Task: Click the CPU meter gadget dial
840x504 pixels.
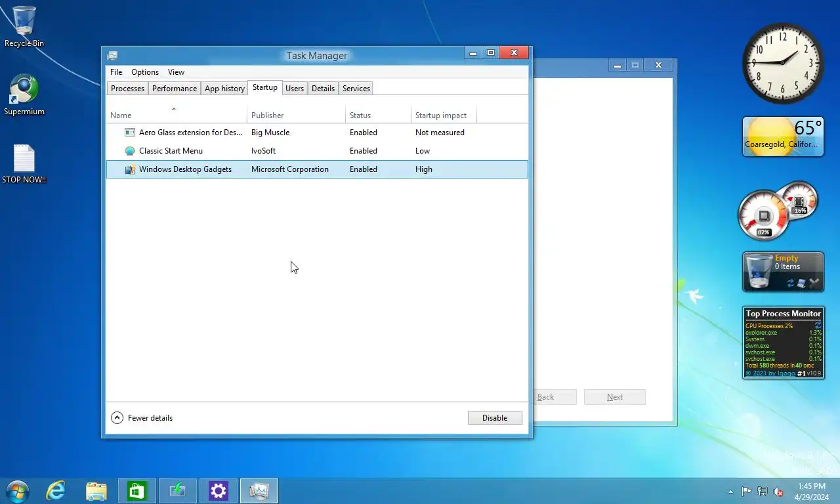Action: tap(764, 215)
